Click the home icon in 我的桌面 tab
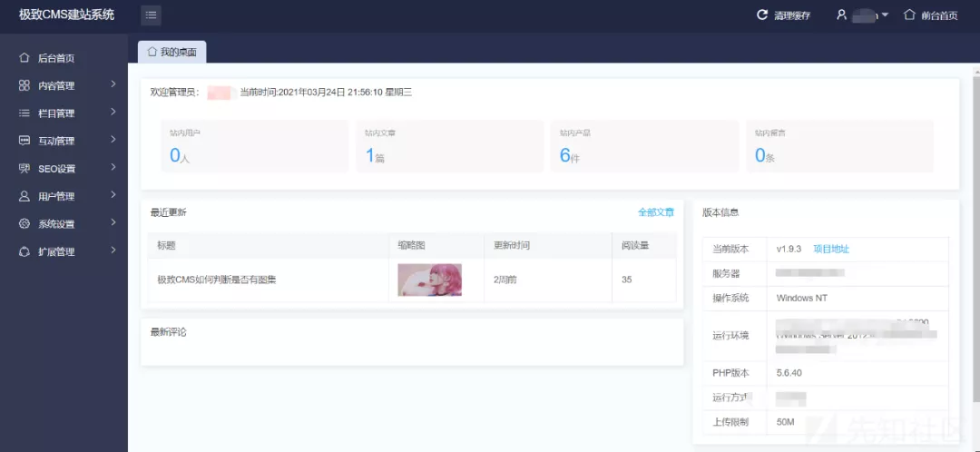 [x=152, y=52]
